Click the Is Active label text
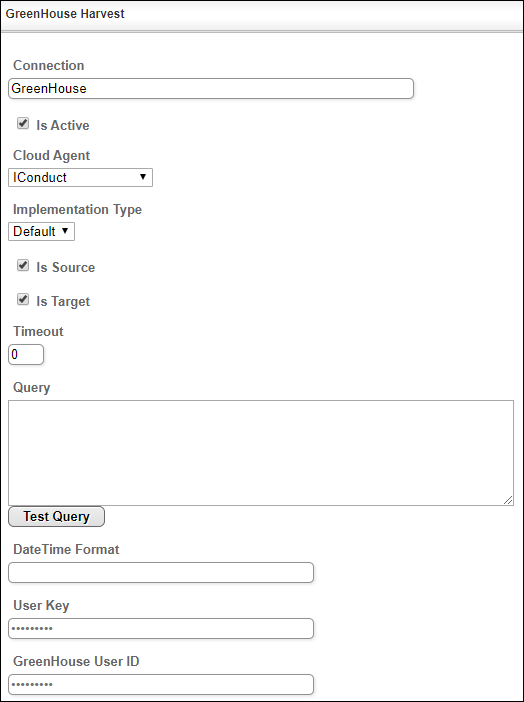Viewport: 524px width, 702px height. pyautogui.click(x=63, y=125)
